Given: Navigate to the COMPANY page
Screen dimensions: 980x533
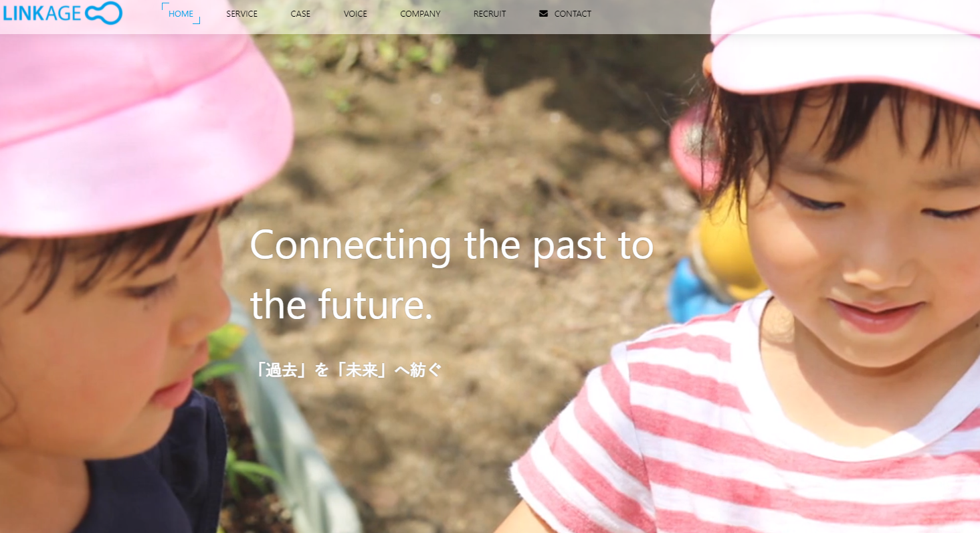Looking at the screenshot, I should pos(420,13).
